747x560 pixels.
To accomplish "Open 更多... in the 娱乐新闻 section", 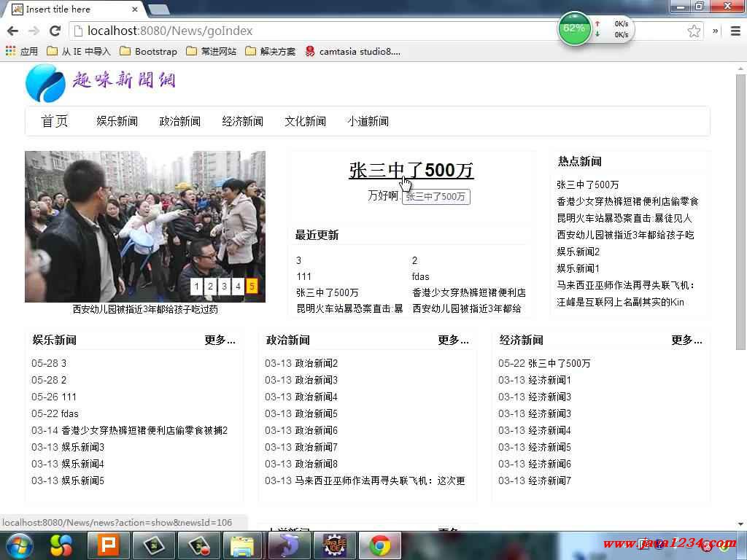I will tap(220, 340).
